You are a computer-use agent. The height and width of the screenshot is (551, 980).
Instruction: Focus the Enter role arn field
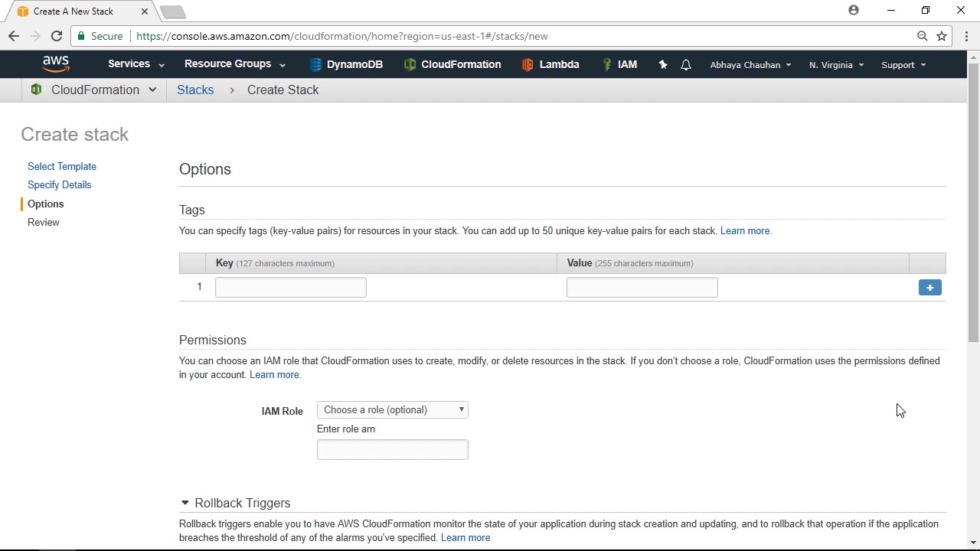click(x=392, y=449)
